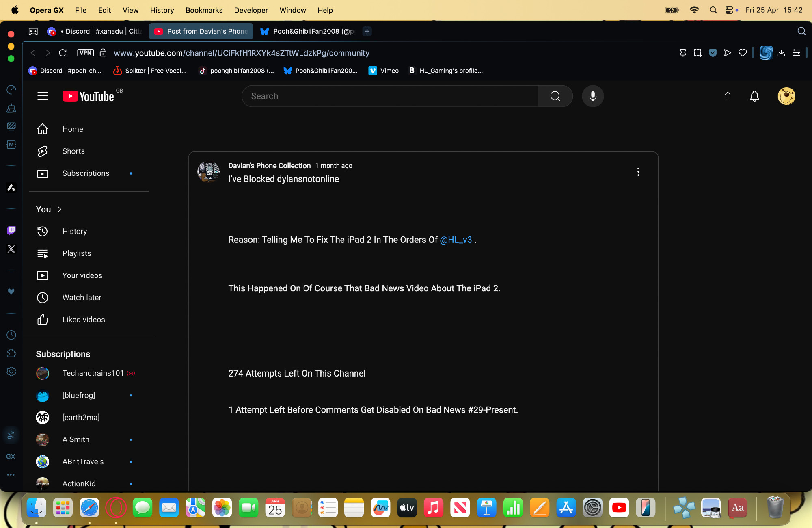Open Opera sidebar settings gear

[11, 371]
